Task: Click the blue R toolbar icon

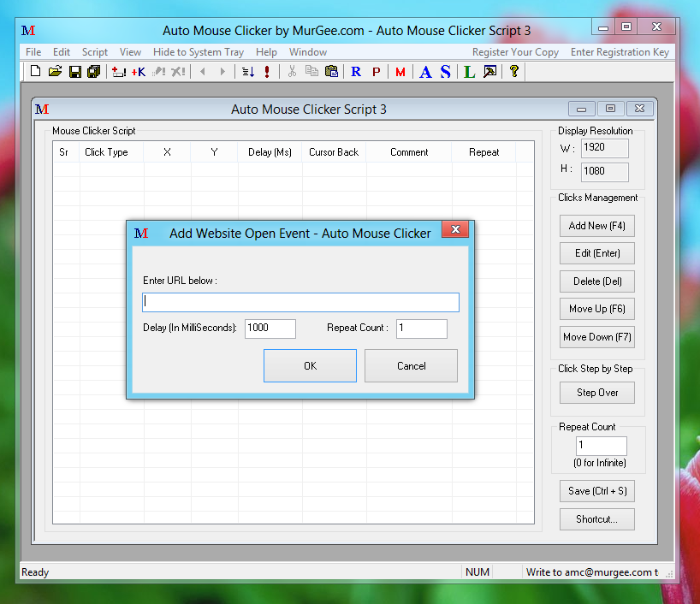Action: 356,72
